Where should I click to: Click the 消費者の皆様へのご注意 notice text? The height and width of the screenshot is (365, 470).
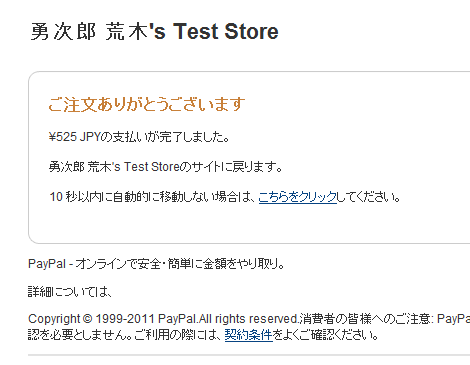click(365, 319)
